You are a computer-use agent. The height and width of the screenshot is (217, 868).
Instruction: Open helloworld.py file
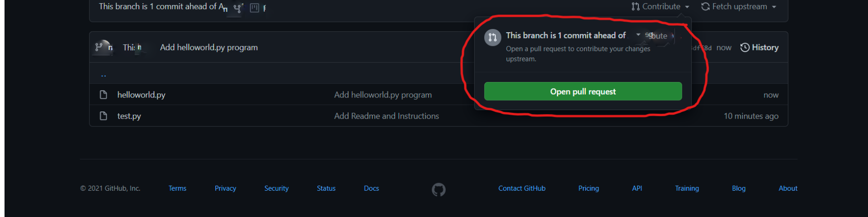click(141, 95)
